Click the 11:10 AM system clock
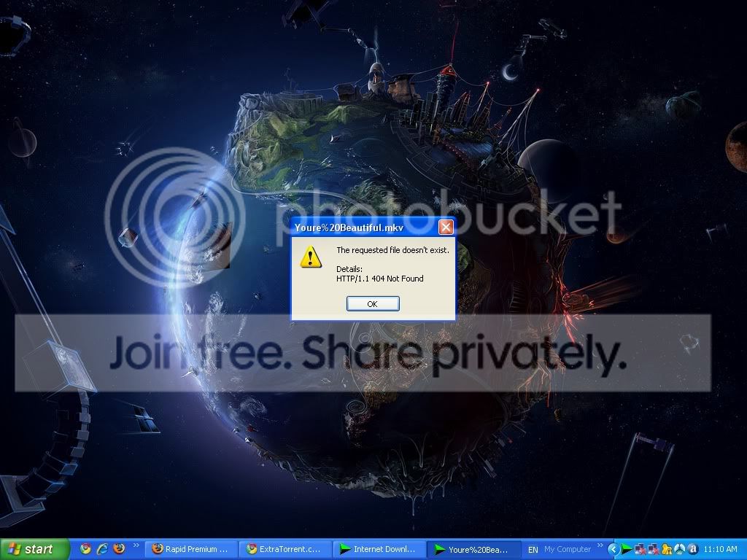This screenshot has height=560, width=747. click(x=720, y=549)
